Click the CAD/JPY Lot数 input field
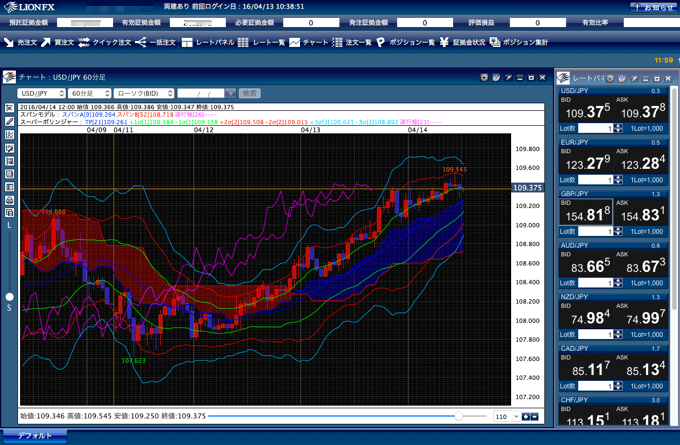 [596, 386]
